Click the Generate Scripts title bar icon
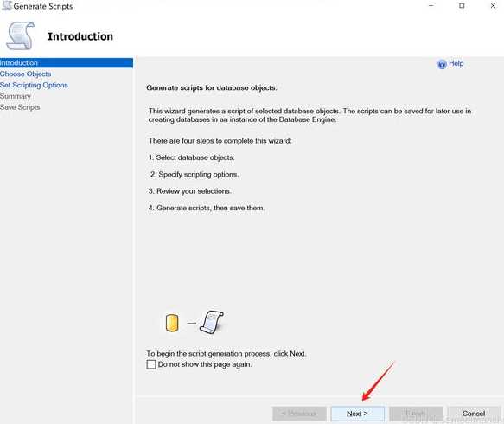 pos(7,6)
